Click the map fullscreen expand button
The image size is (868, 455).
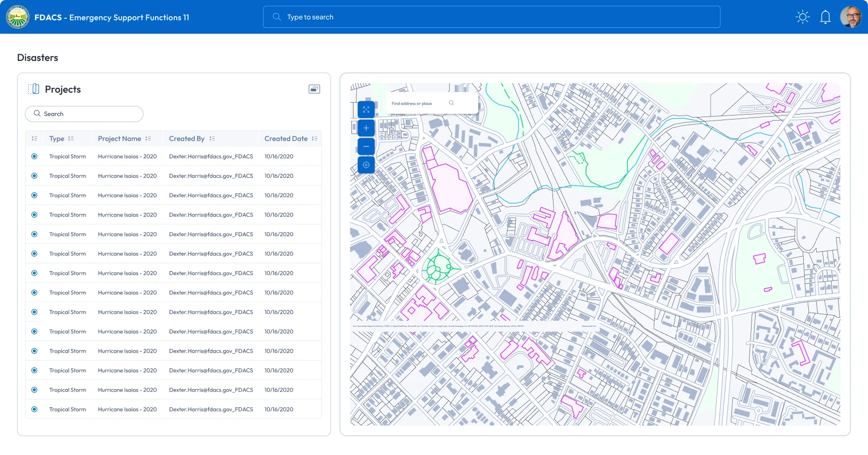tap(366, 109)
